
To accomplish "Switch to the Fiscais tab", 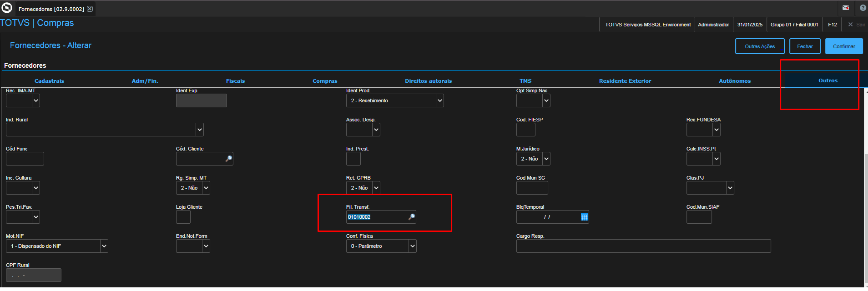I will tap(236, 81).
